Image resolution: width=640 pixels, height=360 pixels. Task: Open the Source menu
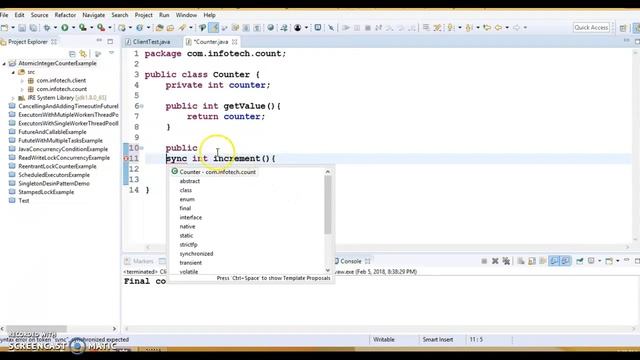[x=39, y=15]
